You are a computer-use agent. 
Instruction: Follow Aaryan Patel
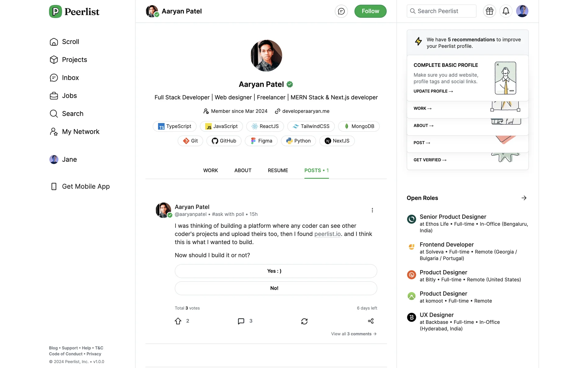tap(370, 11)
